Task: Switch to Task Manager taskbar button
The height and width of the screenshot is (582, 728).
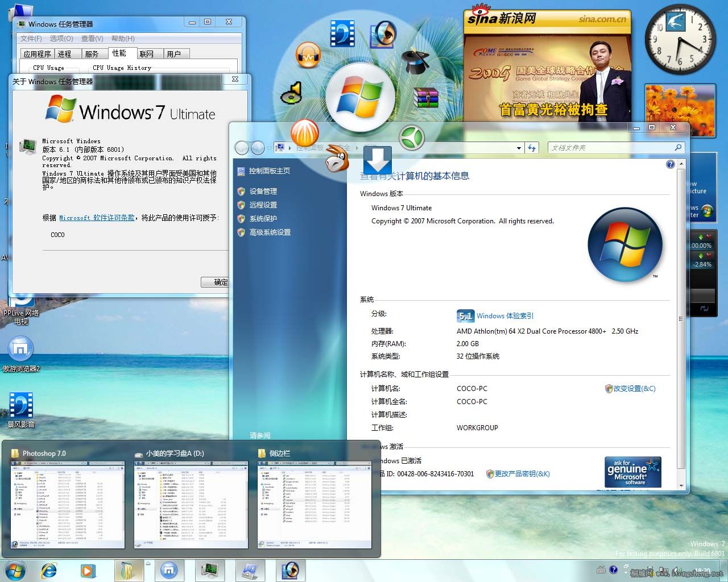Action: pos(210,571)
